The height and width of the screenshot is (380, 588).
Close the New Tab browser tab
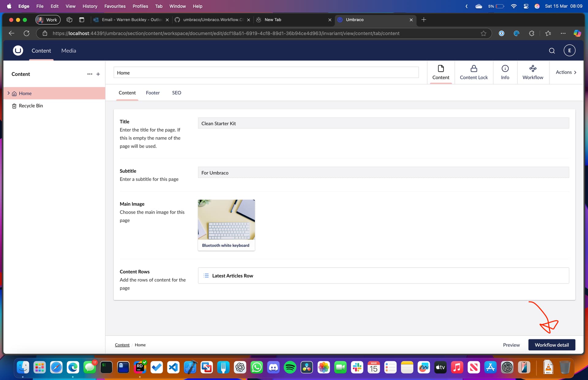330,20
